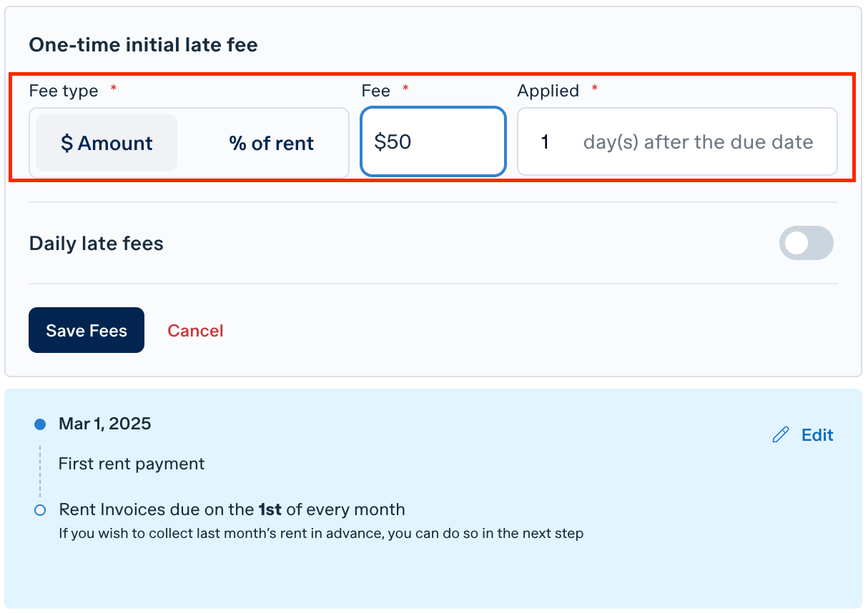
Task: Click the Applied field label
Action: point(548,91)
